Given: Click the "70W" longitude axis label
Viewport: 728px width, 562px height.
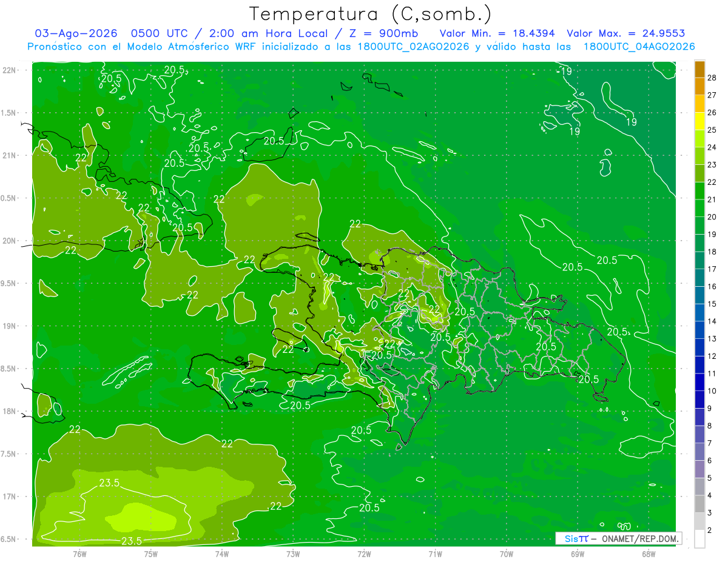Looking at the screenshot, I should coord(507,554).
